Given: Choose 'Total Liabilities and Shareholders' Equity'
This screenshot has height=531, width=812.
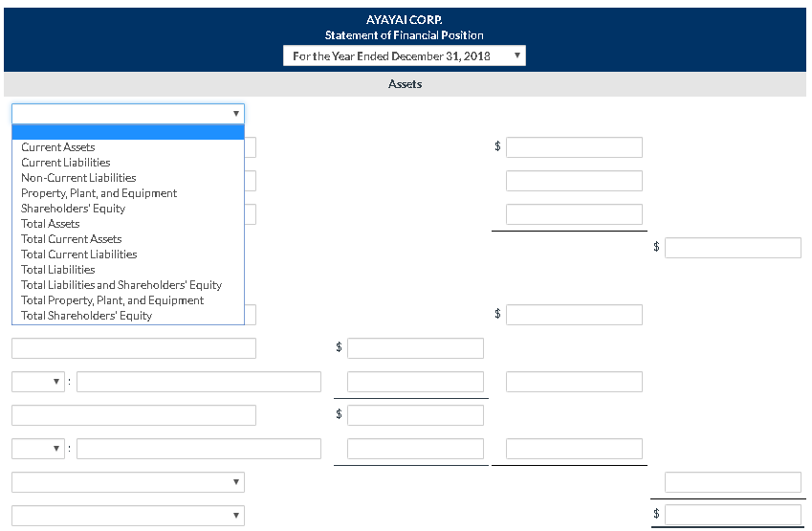Looking at the screenshot, I should [x=127, y=285].
